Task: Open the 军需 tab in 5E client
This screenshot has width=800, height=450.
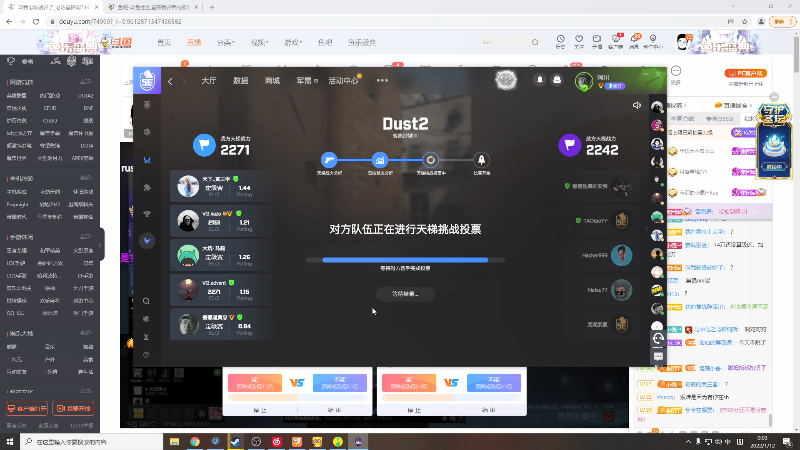Action: [307, 81]
